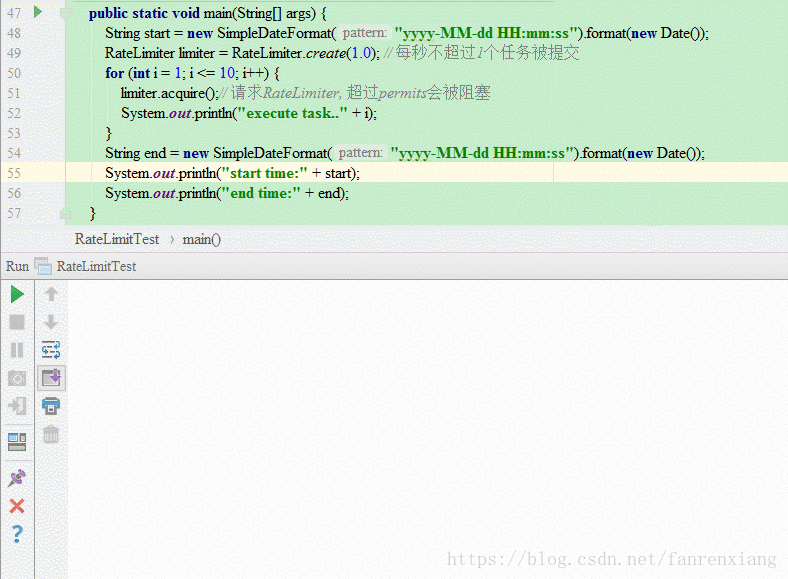
Task: Click "end time:" string literal
Action: [x=261, y=194]
